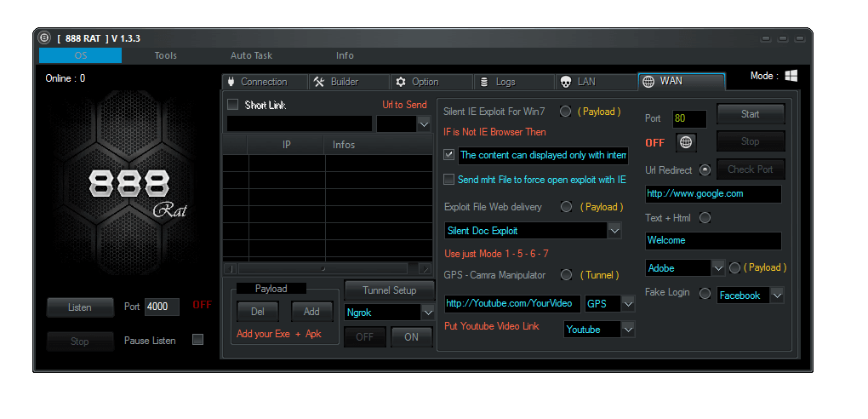
Task: Click the plug icon on the Connection tab
Action: click(x=231, y=82)
